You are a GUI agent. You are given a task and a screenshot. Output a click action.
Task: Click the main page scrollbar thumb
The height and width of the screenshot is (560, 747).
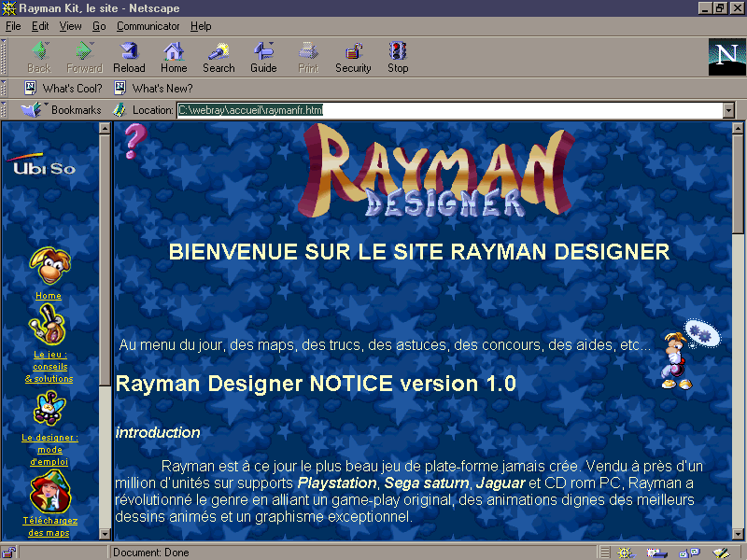[x=738, y=184]
